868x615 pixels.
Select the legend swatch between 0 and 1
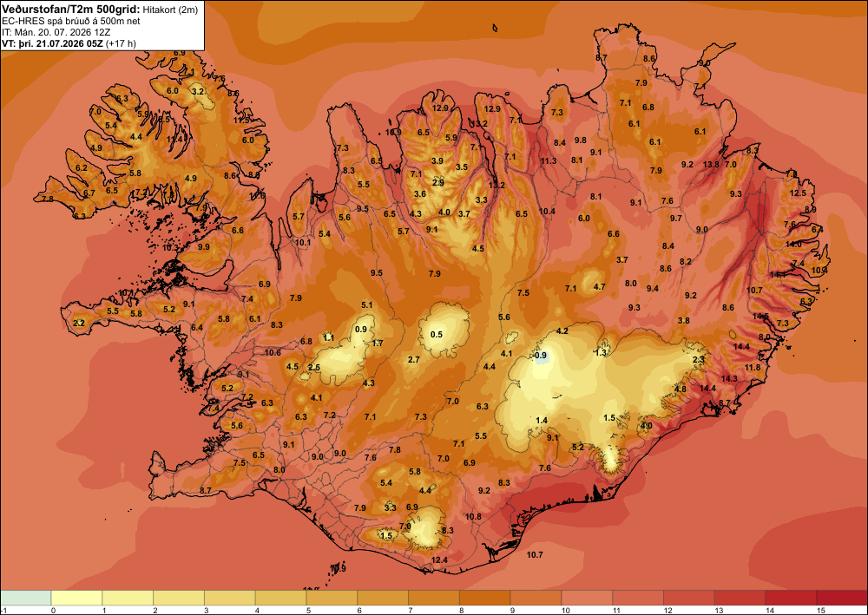[x=76, y=598]
